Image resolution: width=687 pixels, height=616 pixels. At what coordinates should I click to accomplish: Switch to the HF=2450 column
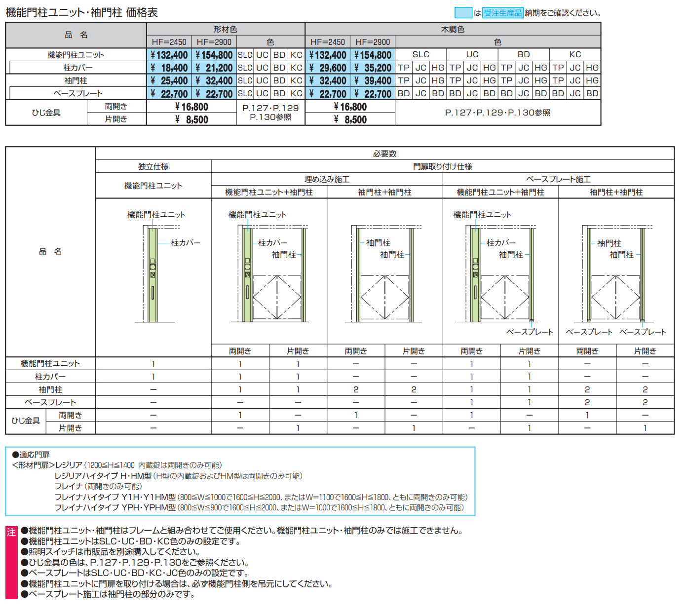(168, 42)
